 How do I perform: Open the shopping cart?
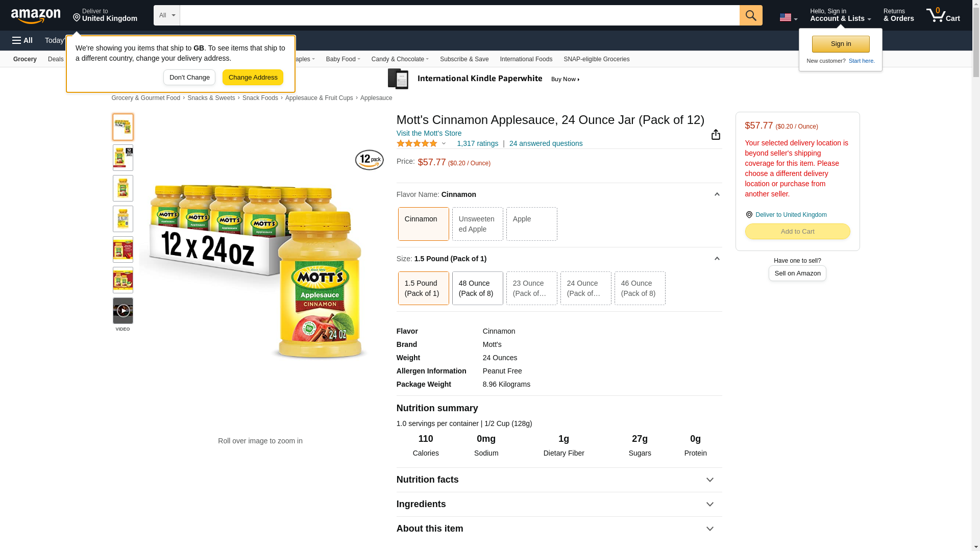(943, 15)
